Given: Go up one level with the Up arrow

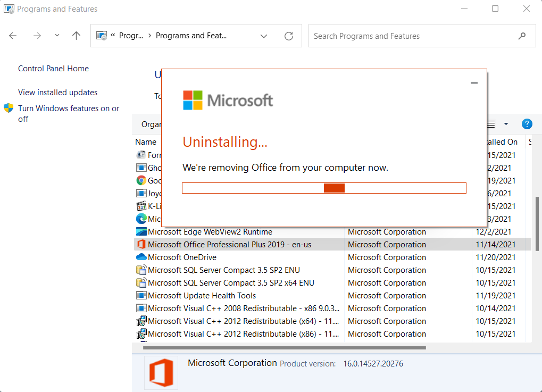Looking at the screenshot, I should click(x=77, y=35).
